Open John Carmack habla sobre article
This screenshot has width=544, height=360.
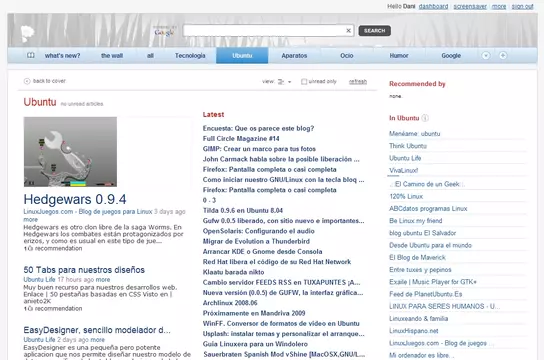click(281, 159)
